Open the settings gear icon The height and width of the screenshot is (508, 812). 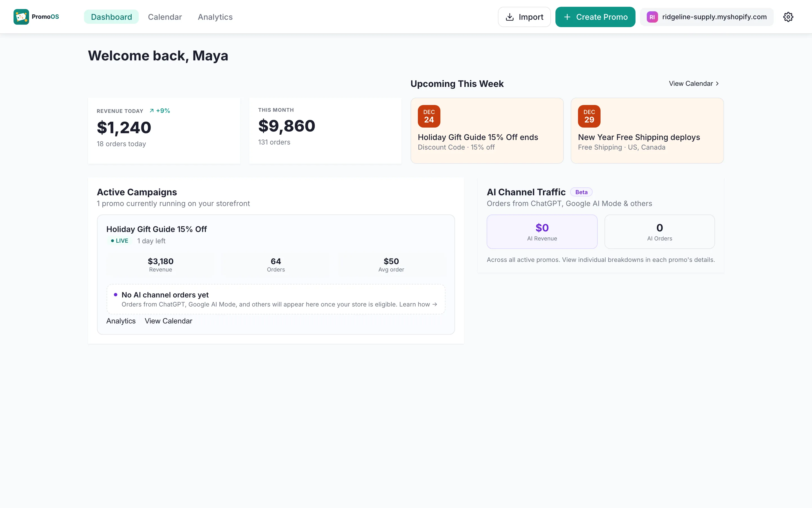tap(788, 17)
